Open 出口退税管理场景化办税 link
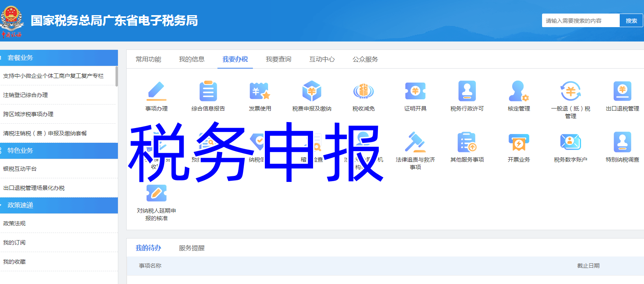 tap(34, 188)
